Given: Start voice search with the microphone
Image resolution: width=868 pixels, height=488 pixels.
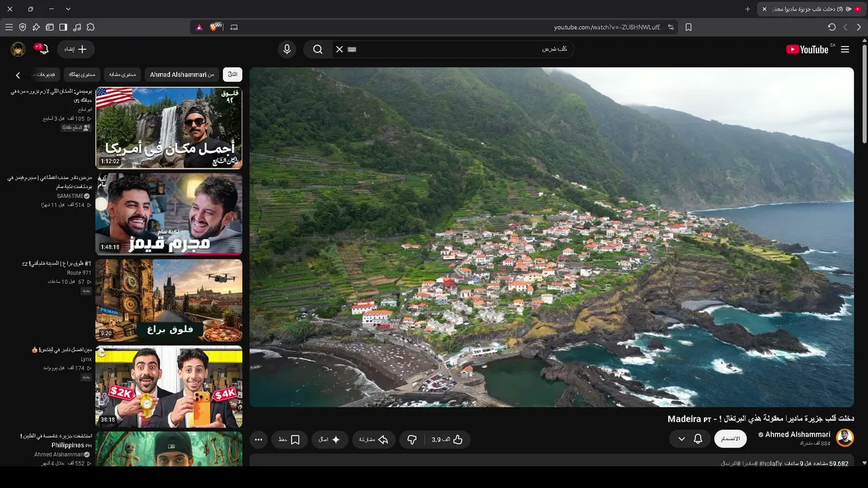Looking at the screenshot, I should coord(287,49).
